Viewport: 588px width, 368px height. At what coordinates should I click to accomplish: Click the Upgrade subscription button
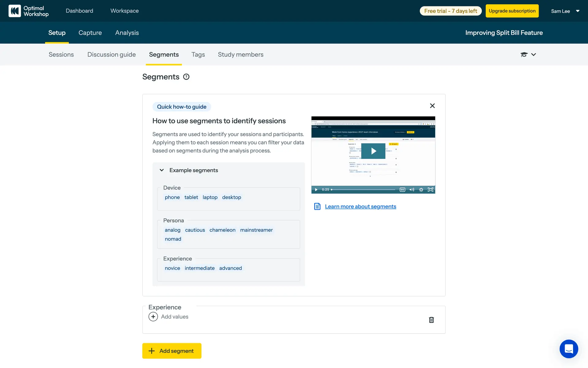tap(512, 11)
